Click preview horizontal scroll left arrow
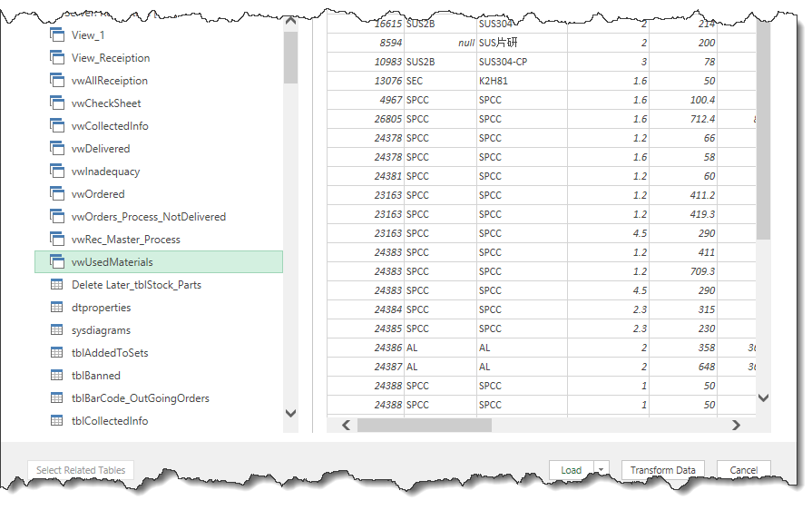The height and width of the screenshot is (510, 812). [x=346, y=425]
